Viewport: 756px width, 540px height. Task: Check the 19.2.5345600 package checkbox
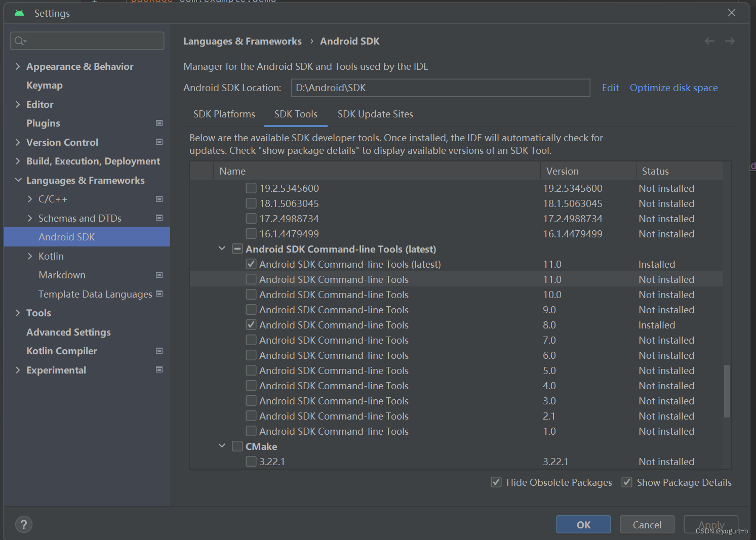coord(251,188)
